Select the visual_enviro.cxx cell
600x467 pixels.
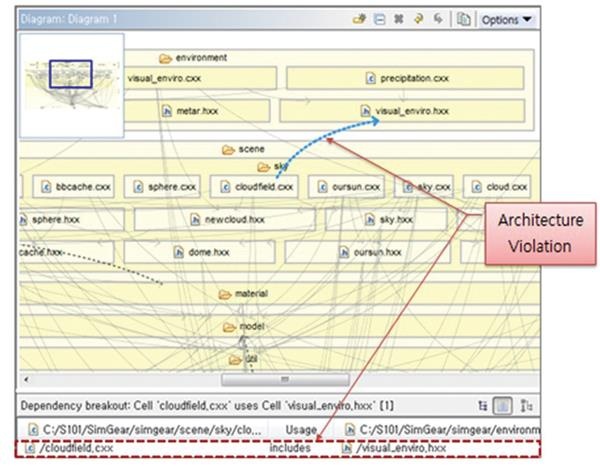200,78
